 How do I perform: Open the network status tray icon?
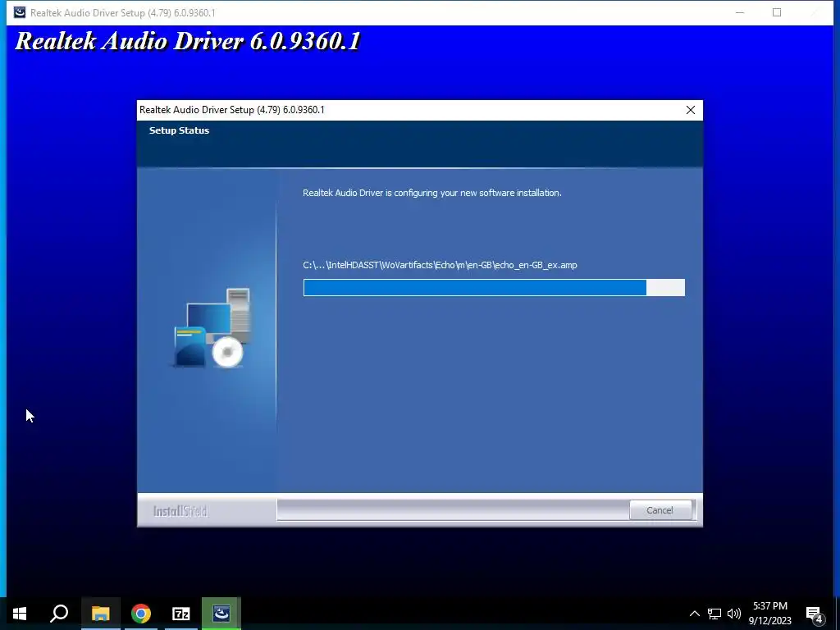point(714,614)
